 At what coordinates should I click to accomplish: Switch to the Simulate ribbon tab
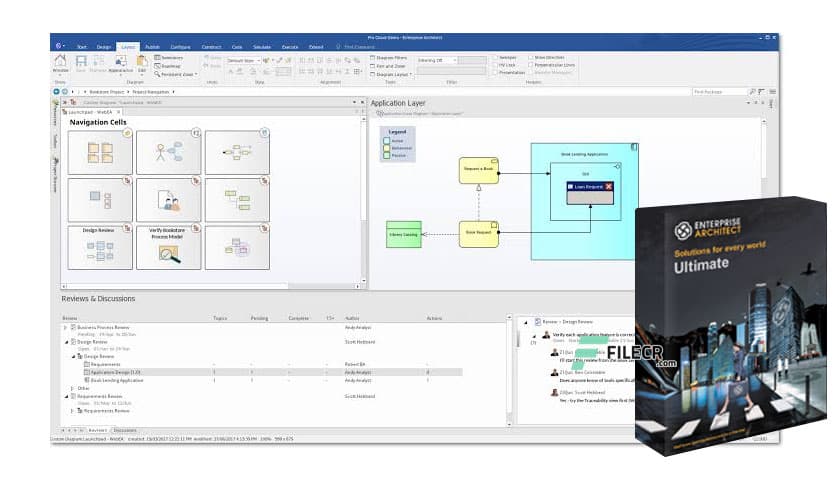262,47
